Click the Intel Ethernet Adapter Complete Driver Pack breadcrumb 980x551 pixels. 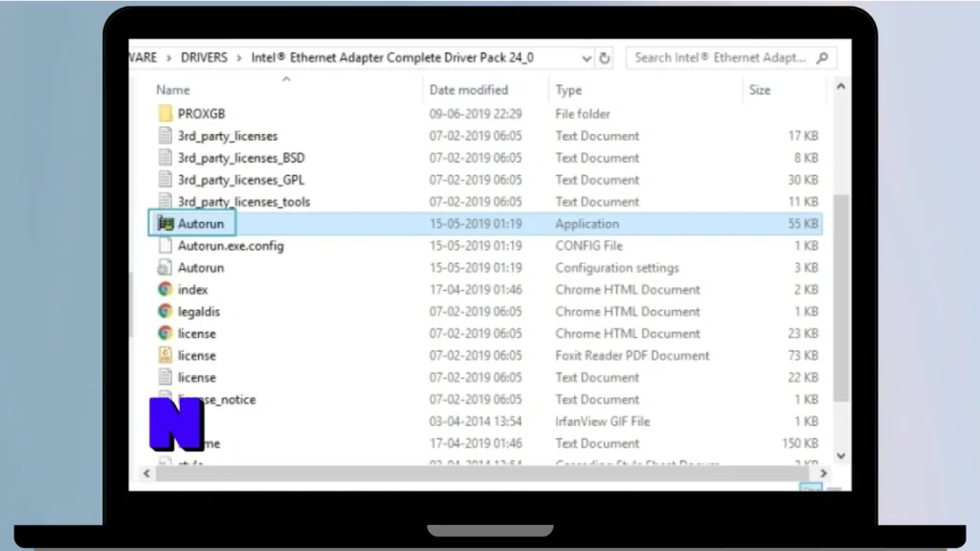click(392, 57)
